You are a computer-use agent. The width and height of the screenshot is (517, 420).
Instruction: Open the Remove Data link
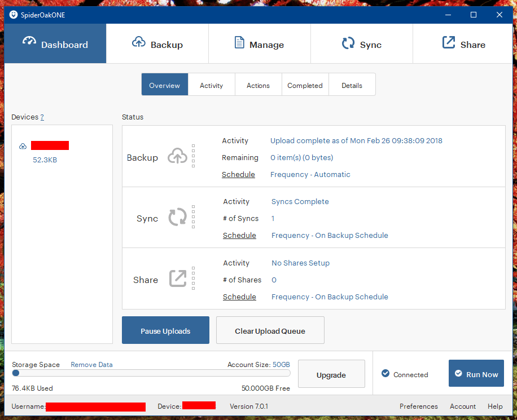click(91, 364)
